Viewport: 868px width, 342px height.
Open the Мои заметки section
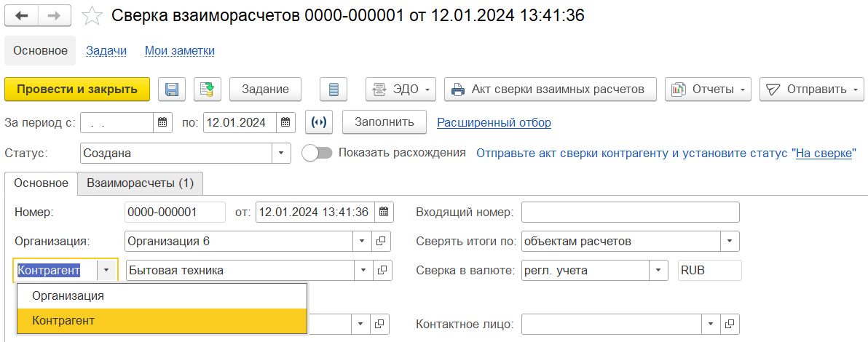[x=179, y=50]
